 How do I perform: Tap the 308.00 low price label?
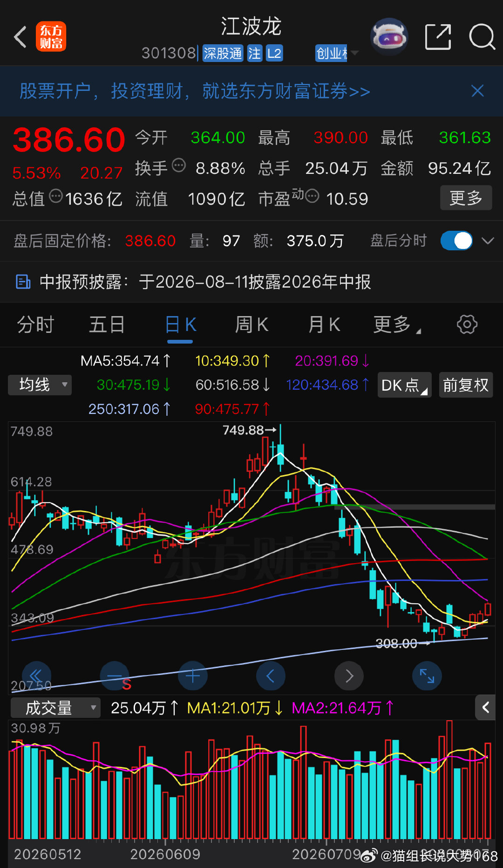click(396, 643)
